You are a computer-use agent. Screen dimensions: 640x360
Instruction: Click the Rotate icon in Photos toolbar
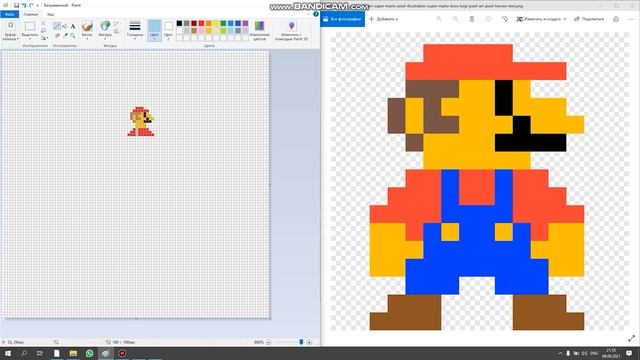coord(504,19)
